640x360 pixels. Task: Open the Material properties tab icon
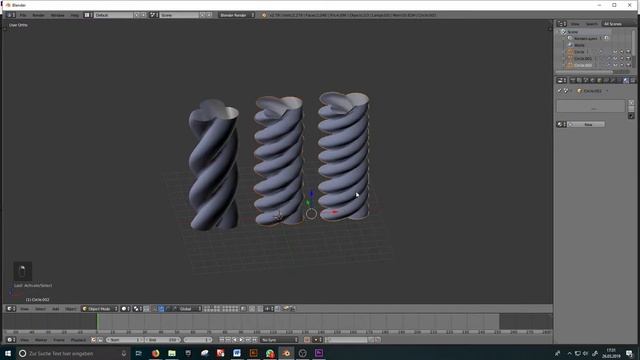tap(626, 80)
